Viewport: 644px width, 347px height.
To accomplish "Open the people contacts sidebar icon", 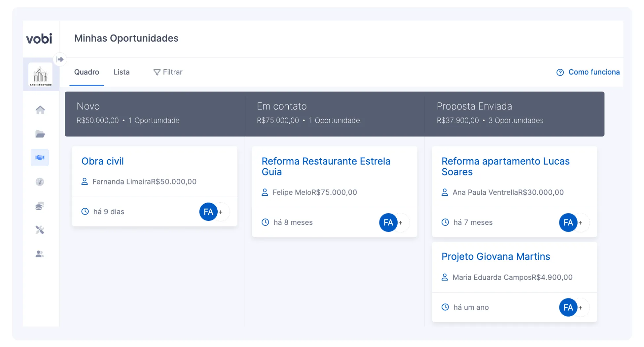I will click(40, 254).
